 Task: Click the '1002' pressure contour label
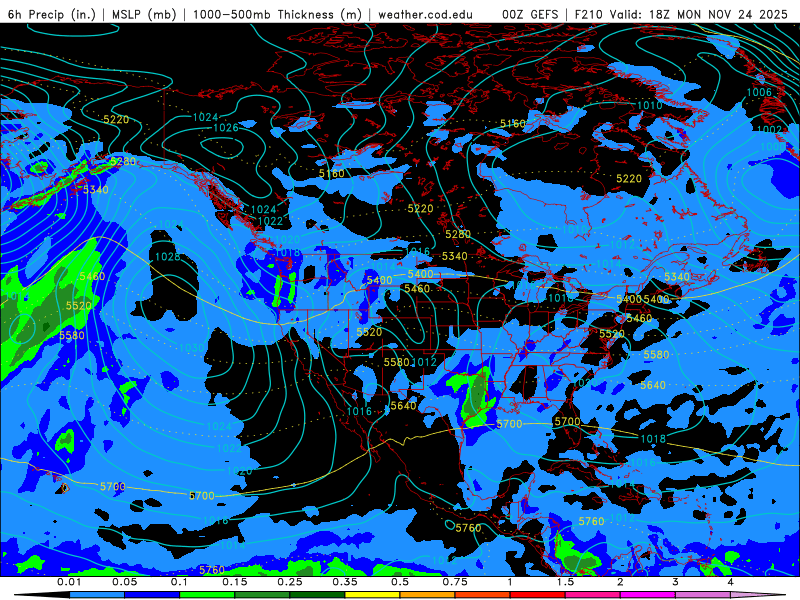[769, 130]
